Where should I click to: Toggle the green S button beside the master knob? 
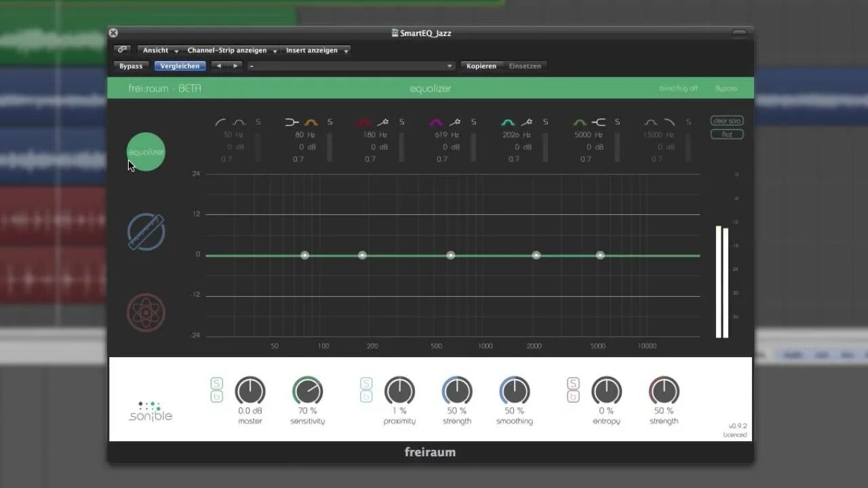coord(217,384)
